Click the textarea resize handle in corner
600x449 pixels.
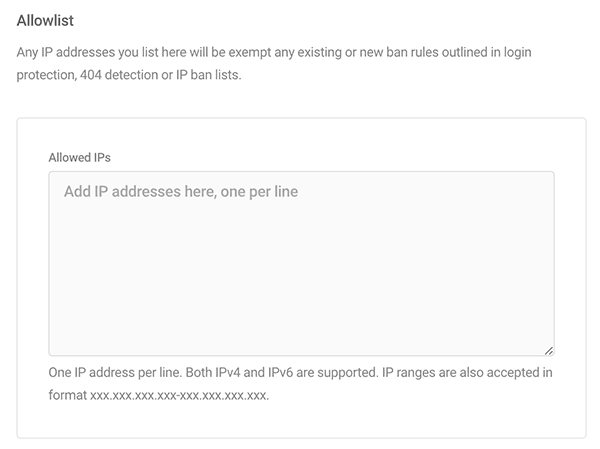pos(549,351)
